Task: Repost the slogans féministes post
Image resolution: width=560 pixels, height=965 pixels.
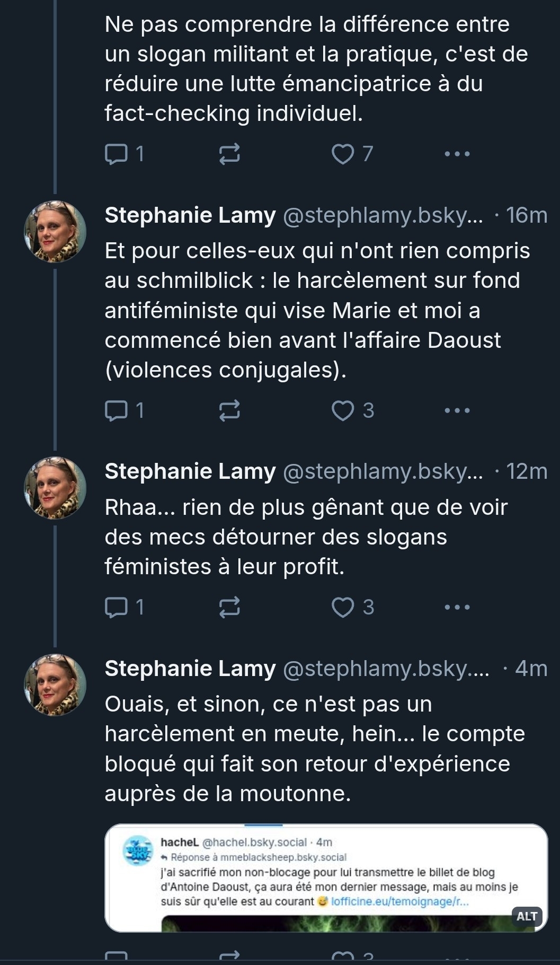Action: pyautogui.click(x=229, y=607)
